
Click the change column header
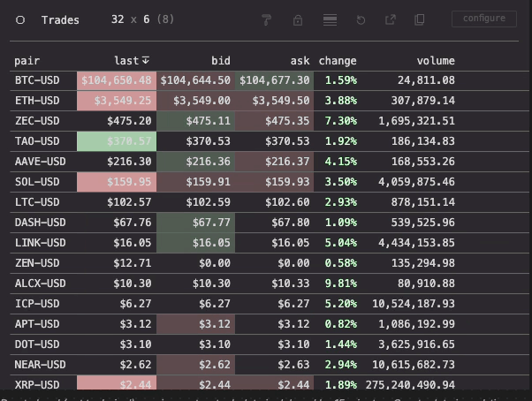[338, 61]
